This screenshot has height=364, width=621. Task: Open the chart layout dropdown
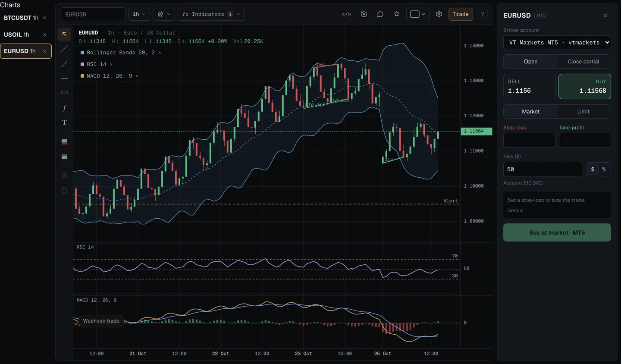coord(417,14)
